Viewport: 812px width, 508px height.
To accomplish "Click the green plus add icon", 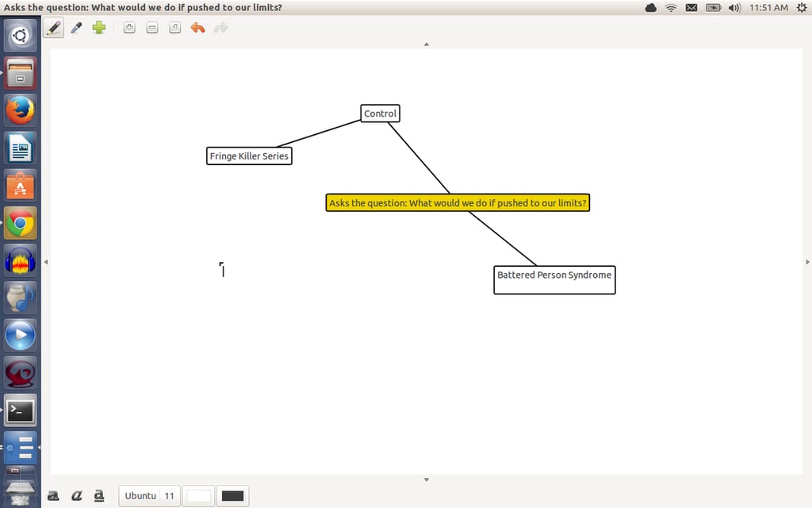I will coord(99,28).
